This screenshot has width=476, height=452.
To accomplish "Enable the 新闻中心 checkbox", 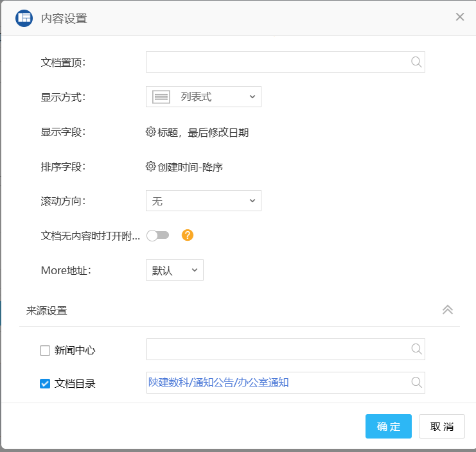I will 45,351.
